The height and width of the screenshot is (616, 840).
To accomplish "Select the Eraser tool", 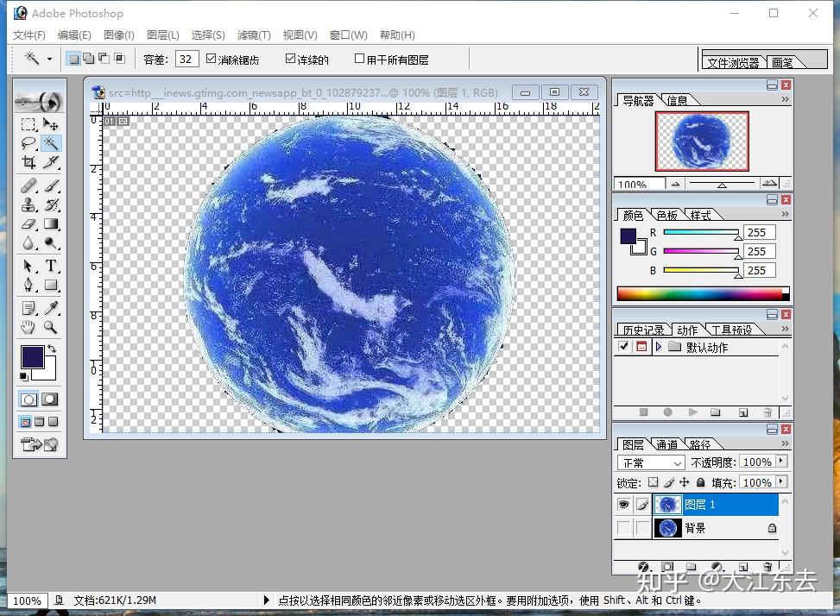I will coord(29,223).
